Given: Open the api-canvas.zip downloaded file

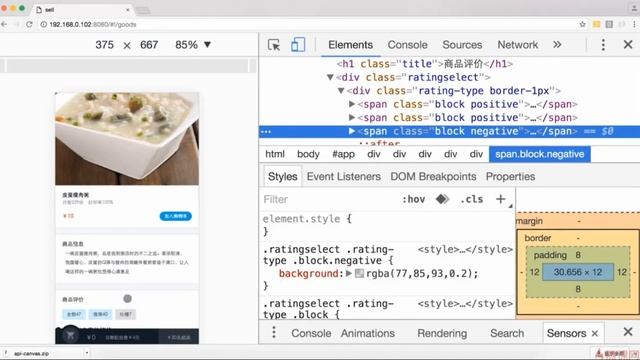Looking at the screenshot, I should tap(31, 353).
